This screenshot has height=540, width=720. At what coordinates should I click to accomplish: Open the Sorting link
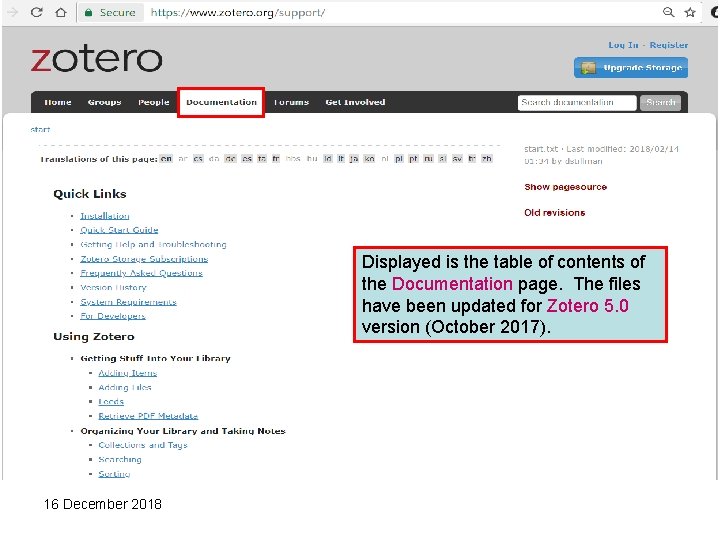[114, 474]
